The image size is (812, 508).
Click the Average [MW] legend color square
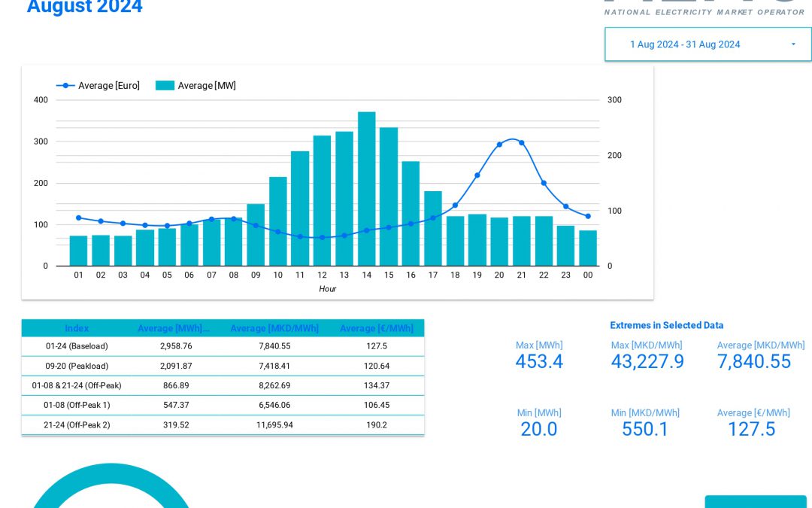165,85
